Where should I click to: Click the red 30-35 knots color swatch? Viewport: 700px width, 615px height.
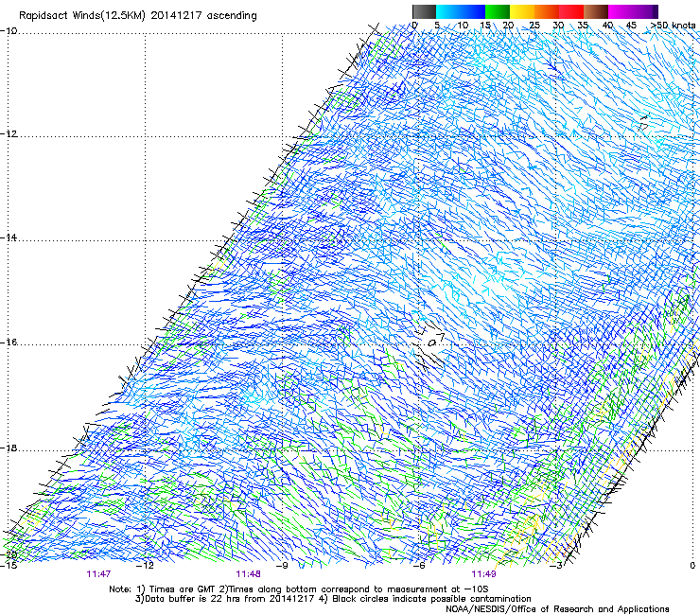pos(571,11)
